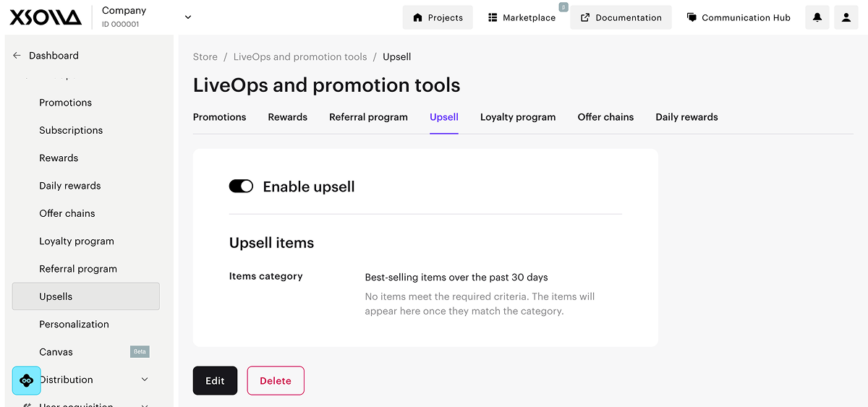
Task: Open notifications bell icon
Action: 817,17
